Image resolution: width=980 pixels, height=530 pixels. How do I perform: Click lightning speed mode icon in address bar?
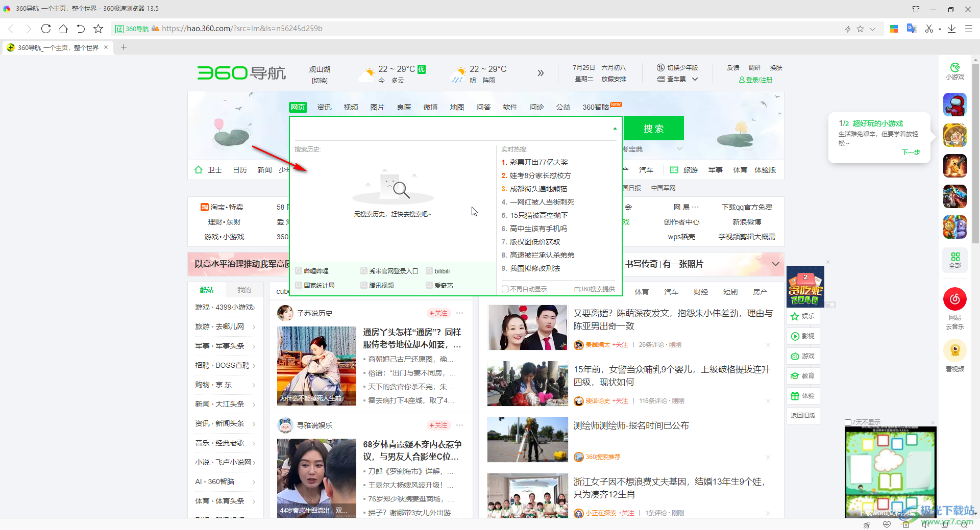pyautogui.click(x=848, y=29)
